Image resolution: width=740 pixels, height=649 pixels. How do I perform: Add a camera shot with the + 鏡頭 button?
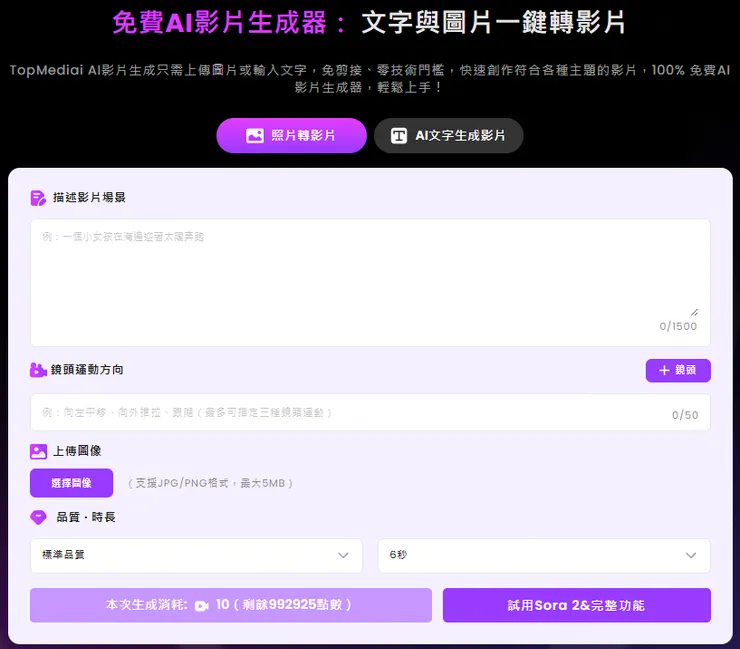(x=678, y=371)
